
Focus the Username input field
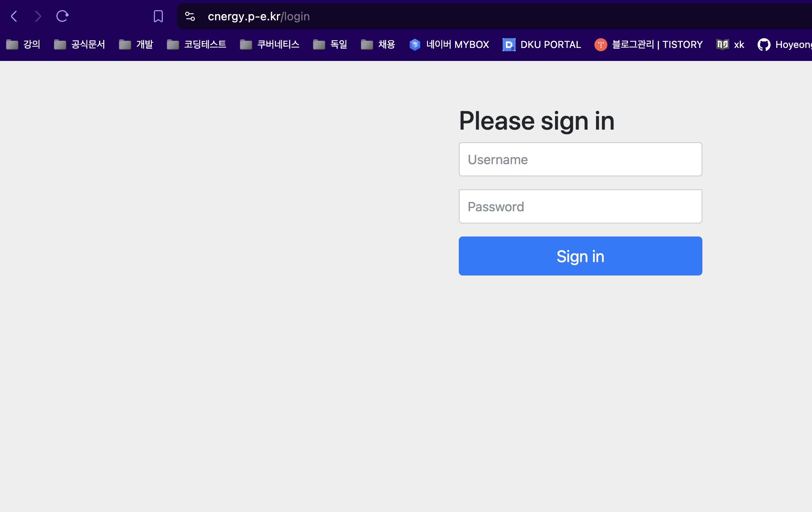coord(580,159)
